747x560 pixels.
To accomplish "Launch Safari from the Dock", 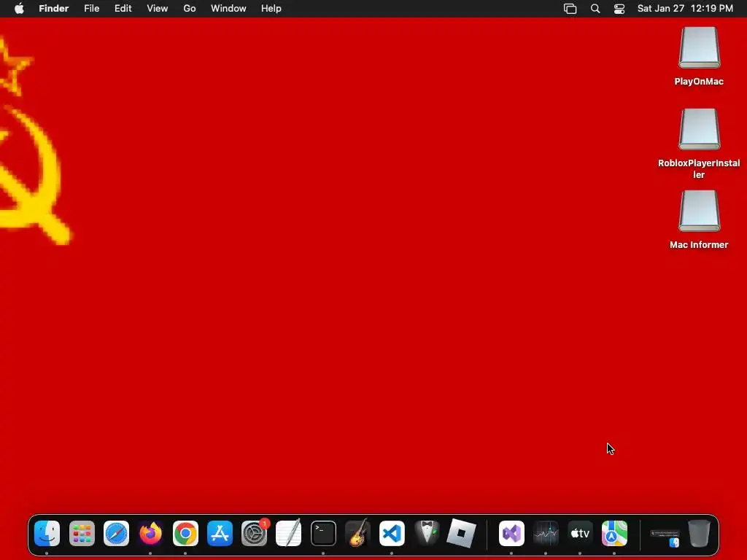I will coord(116,533).
